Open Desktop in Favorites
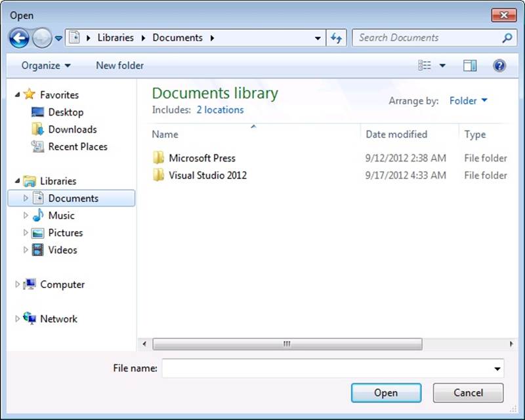 (66, 112)
